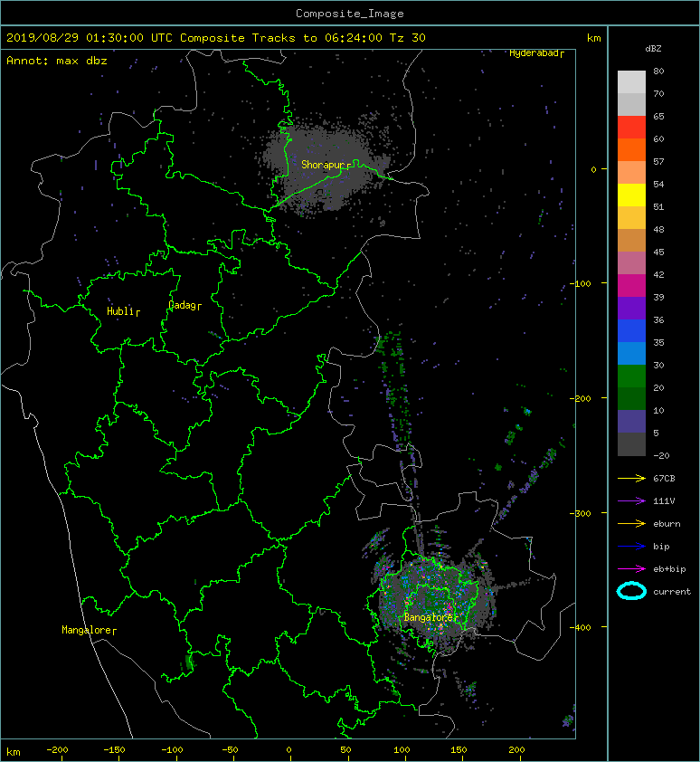This screenshot has width=700, height=762.
Task: Click the -150 tick on bottom km axis
Action: (115, 750)
